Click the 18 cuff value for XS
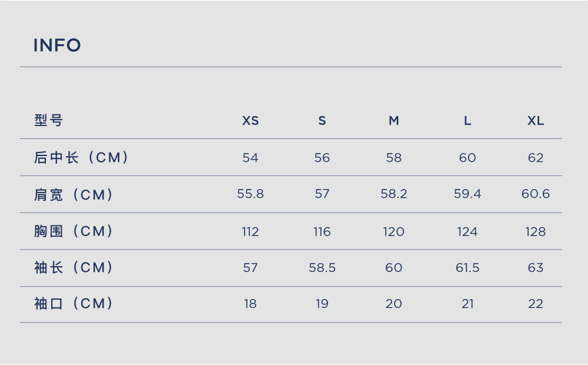This screenshot has height=365, width=588. point(250,304)
